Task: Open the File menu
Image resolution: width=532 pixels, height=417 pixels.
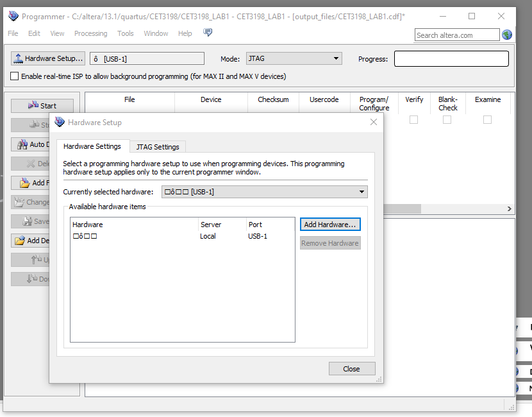Action: click(x=13, y=33)
